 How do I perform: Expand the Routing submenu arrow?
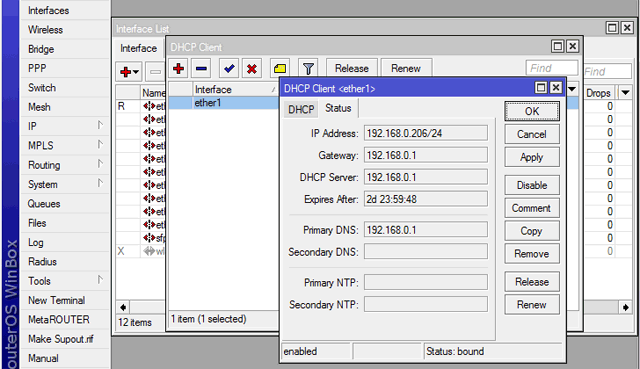pyautogui.click(x=100, y=164)
